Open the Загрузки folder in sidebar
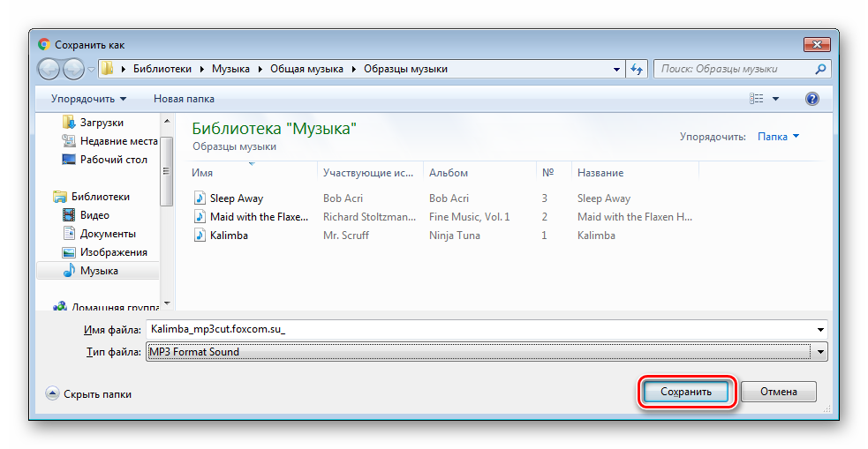The height and width of the screenshot is (449, 868). pyautogui.click(x=101, y=123)
